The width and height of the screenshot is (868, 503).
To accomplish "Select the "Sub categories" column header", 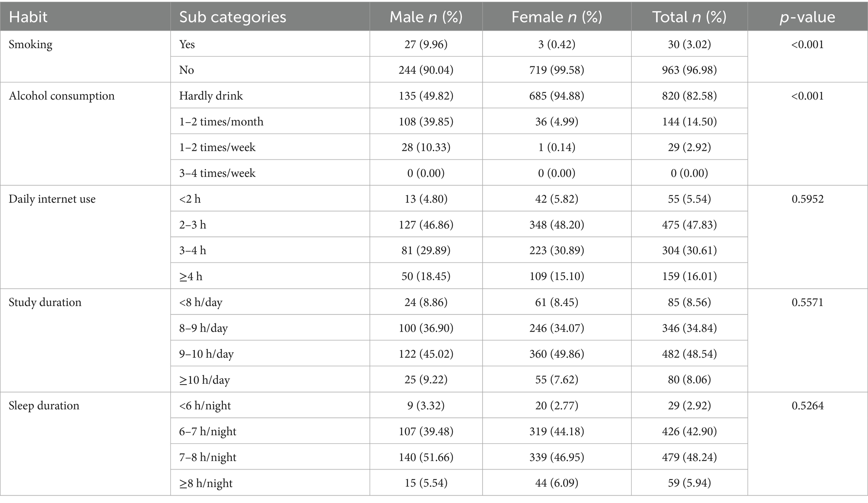I will (x=233, y=17).
